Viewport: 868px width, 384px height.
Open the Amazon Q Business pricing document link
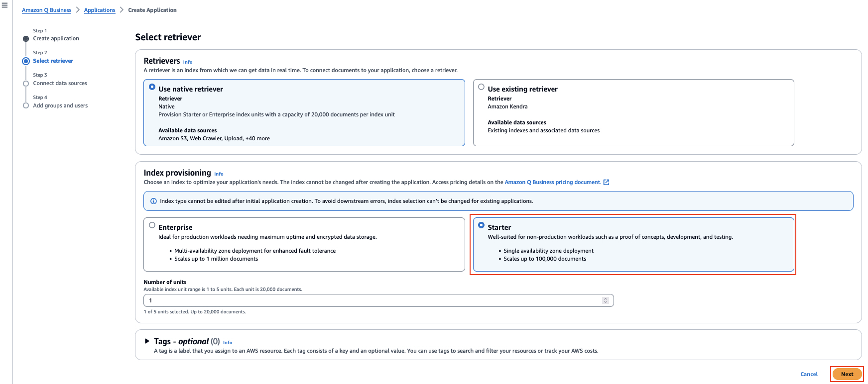[x=553, y=182]
